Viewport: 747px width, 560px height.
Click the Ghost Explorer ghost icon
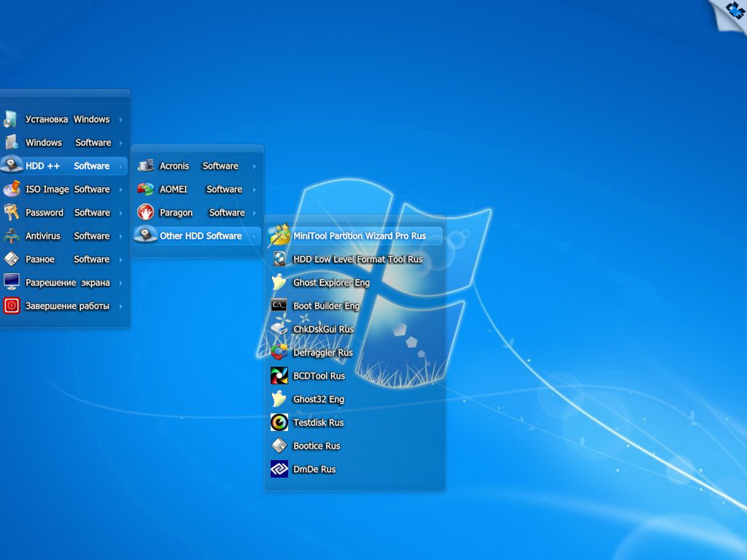click(279, 282)
